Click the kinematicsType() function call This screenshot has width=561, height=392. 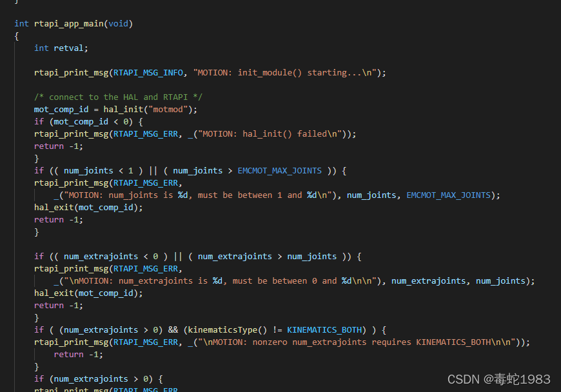click(227, 329)
